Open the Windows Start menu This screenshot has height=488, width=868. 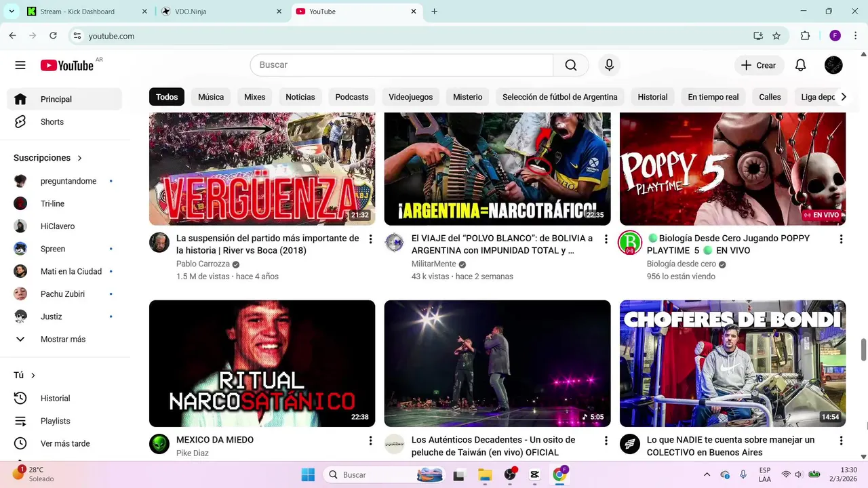308,474
